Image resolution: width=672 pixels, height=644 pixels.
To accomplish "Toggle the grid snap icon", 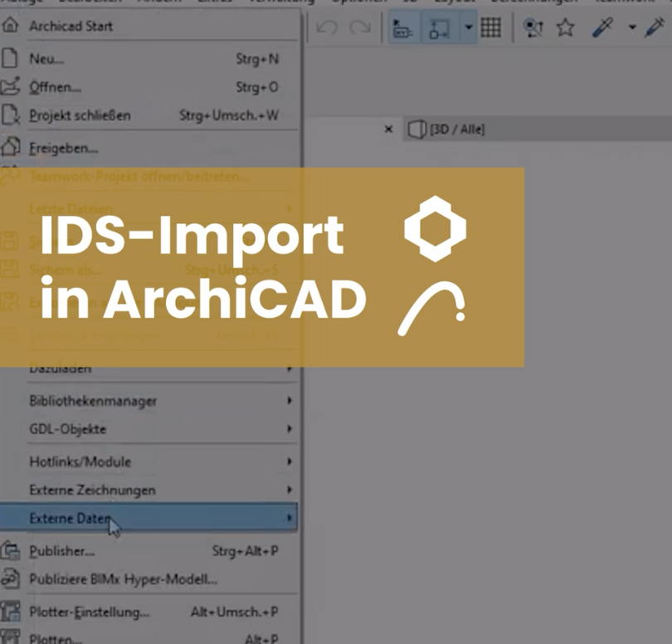I will pyautogui.click(x=490, y=28).
